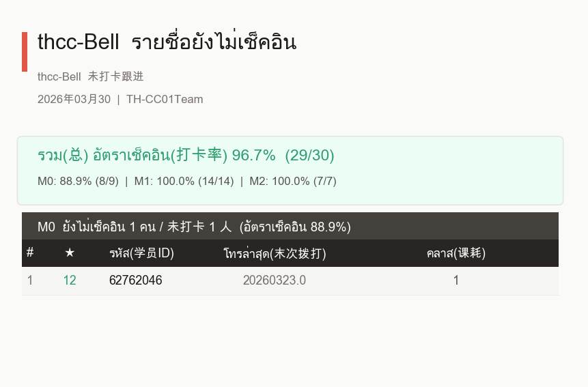Viewport: 588px width, 387px height.
Task: Click the subtitle thcc-Bell 未打卡跟进
Action: coord(90,76)
